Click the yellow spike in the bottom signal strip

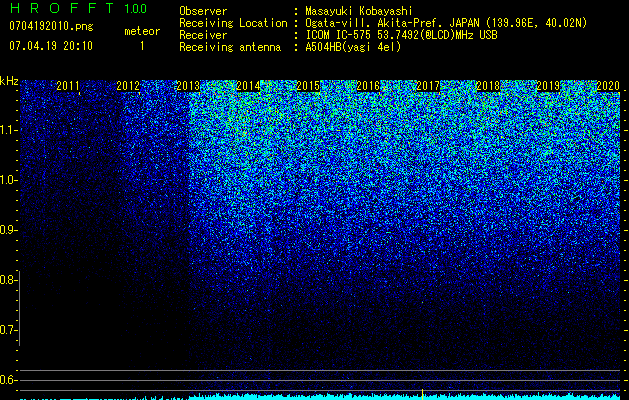(x=422, y=394)
